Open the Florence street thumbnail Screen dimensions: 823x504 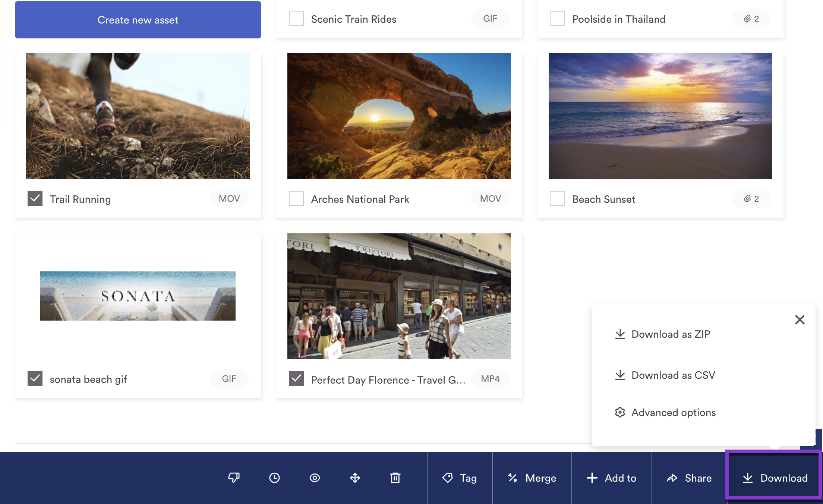click(399, 296)
